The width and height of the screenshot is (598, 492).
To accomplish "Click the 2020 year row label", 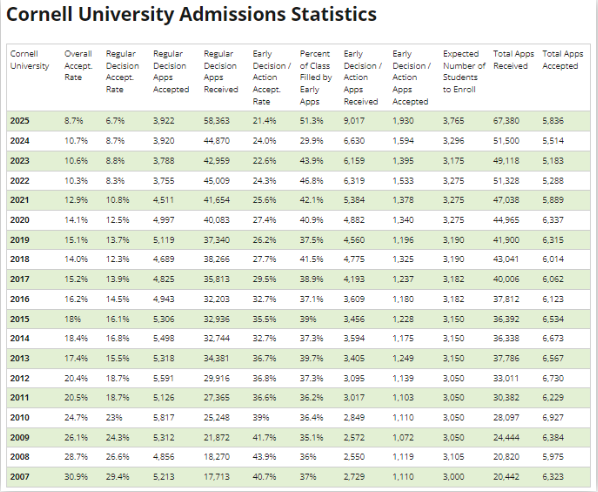I will click(19, 220).
